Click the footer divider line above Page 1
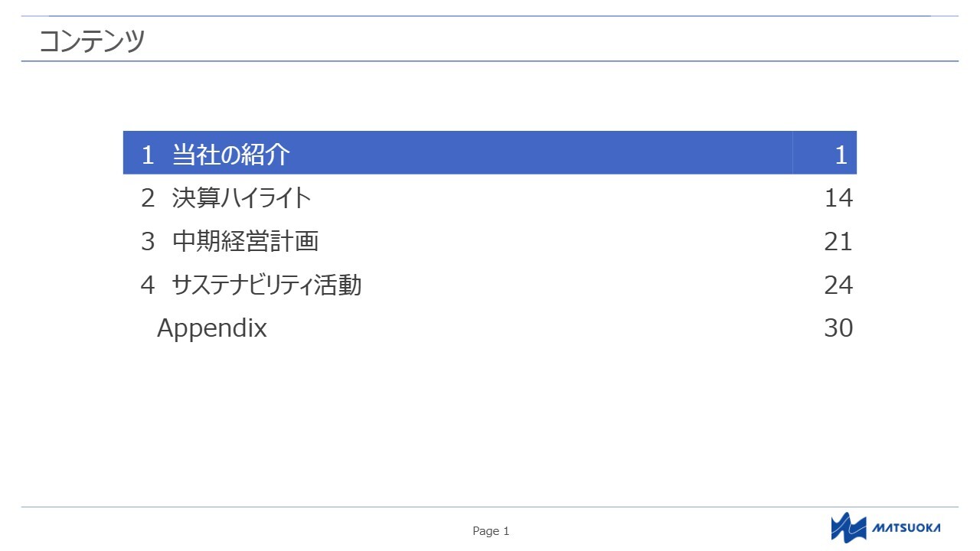The width and height of the screenshot is (980, 551). coord(490,507)
